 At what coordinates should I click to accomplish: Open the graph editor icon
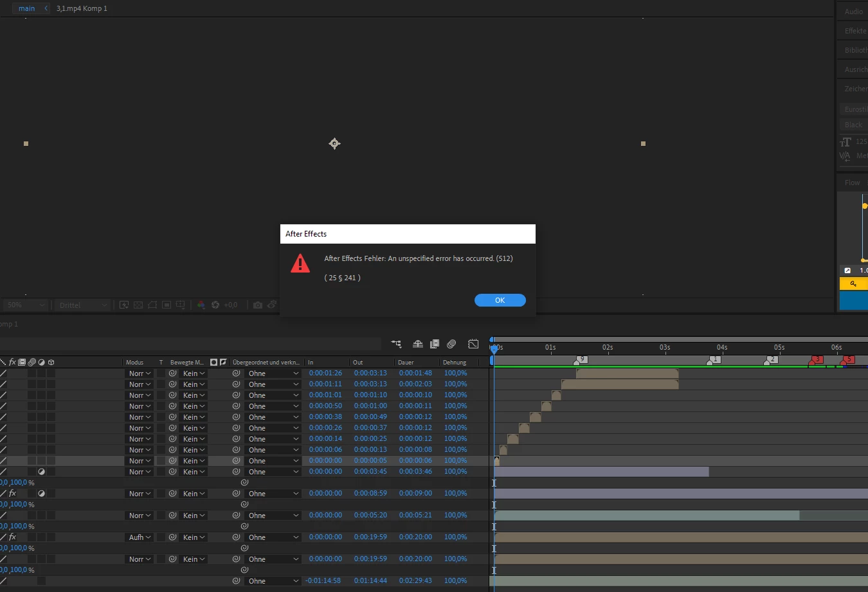[473, 344]
